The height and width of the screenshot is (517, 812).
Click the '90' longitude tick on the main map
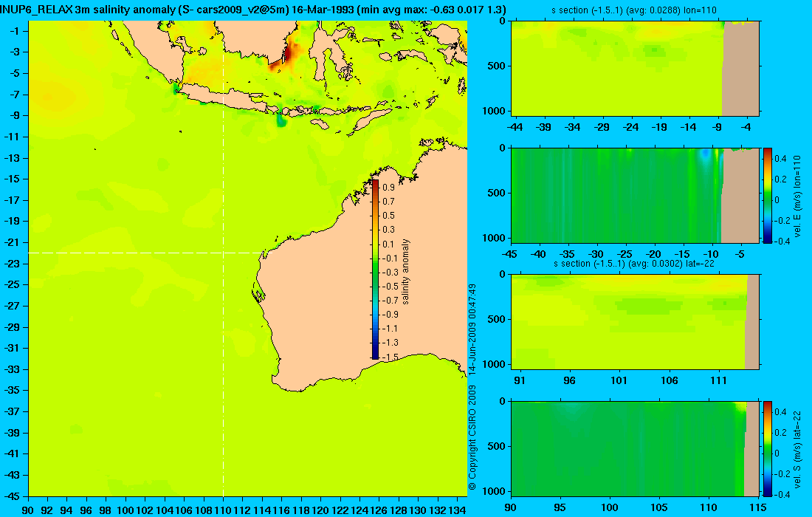(x=28, y=510)
